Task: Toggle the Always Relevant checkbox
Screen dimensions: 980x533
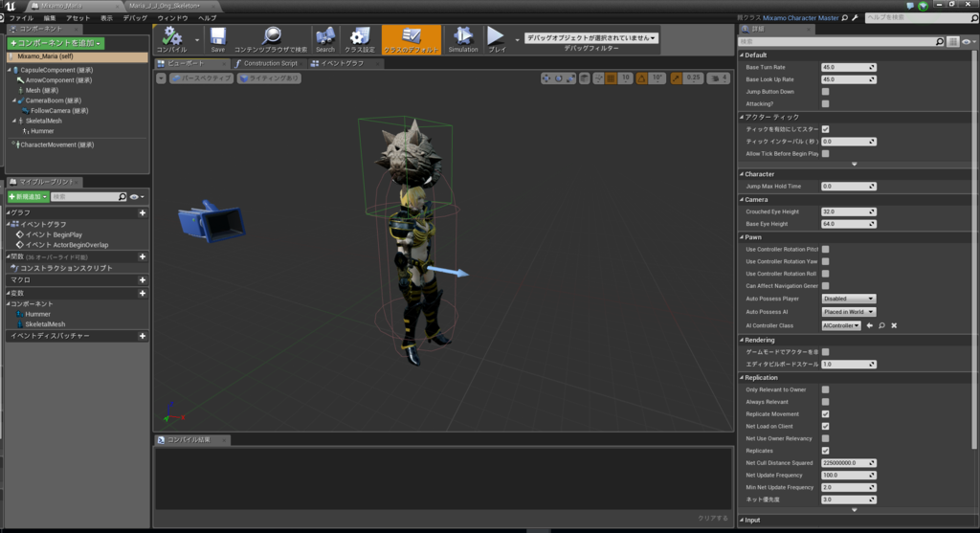Action: [826, 403]
